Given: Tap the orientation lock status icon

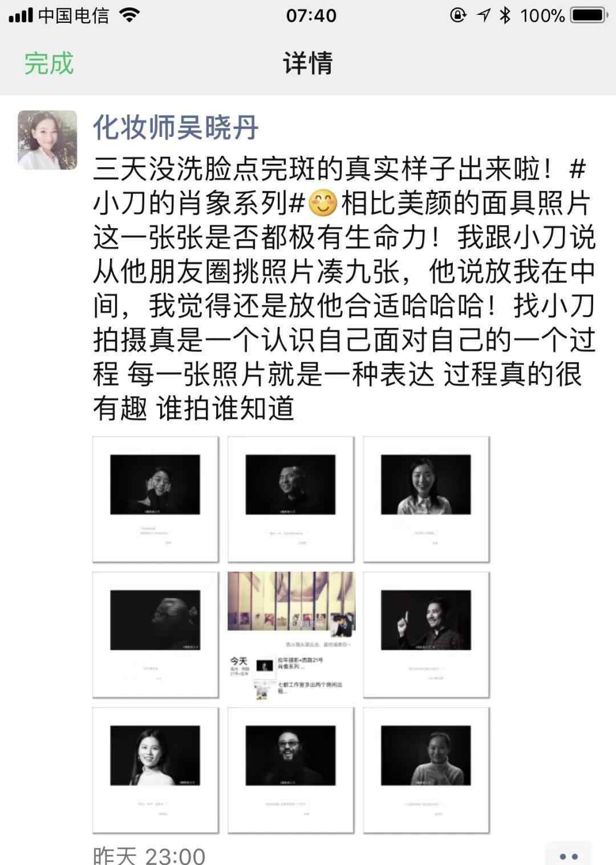Looking at the screenshot, I should (458, 15).
